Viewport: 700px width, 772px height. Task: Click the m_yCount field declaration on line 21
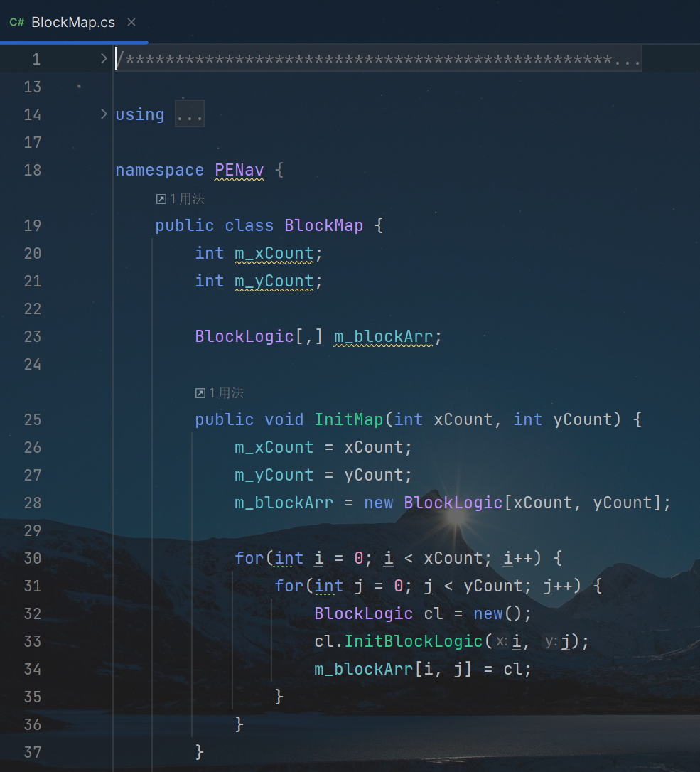pyautogui.click(x=274, y=281)
